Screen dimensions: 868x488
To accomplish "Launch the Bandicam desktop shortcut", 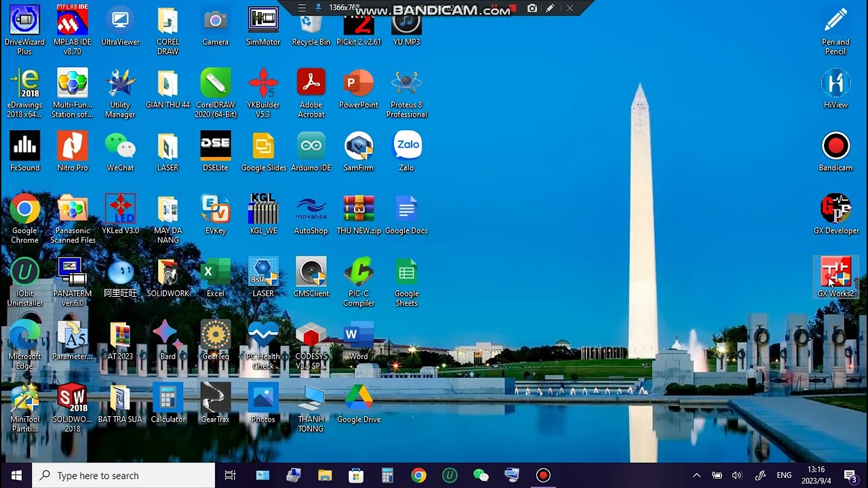I will click(835, 152).
